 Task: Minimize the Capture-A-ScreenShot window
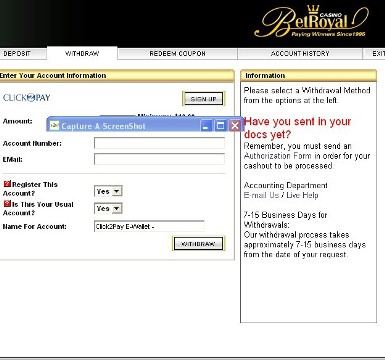(206, 126)
